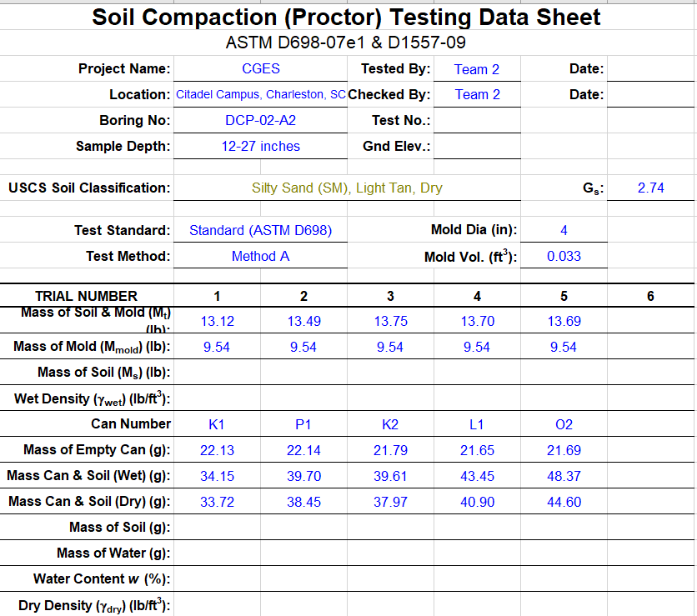Image resolution: width=697 pixels, height=616 pixels.
Task: Click trial 3 soil and mold mass 13.75
Action: point(390,321)
